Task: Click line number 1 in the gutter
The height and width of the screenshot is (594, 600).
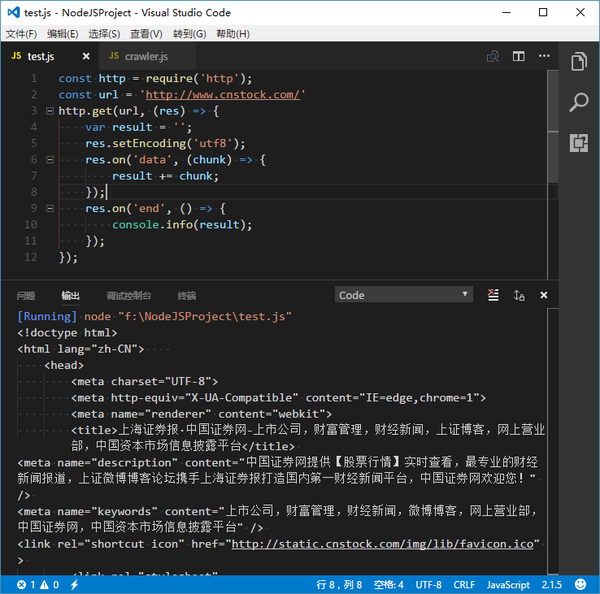Action: (x=34, y=78)
